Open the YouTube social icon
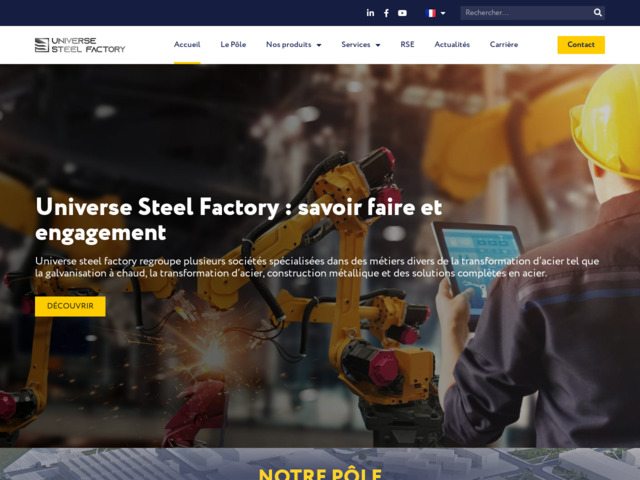This screenshot has width=640, height=480. [x=402, y=13]
